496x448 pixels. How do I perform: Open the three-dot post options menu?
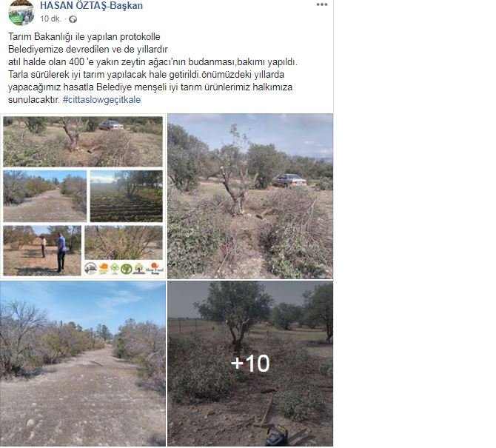click(x=322, y=4)
